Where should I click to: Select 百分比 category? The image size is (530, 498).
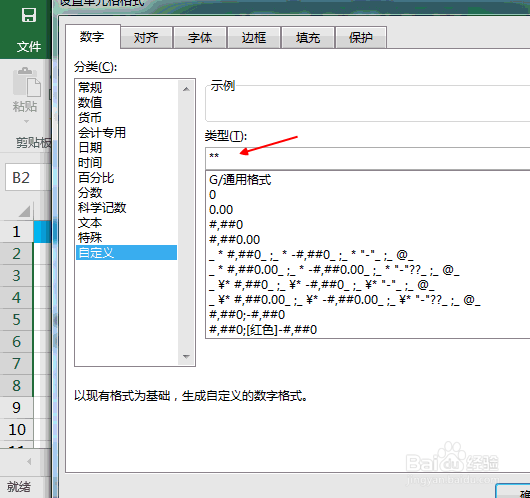tap(126, 177)
